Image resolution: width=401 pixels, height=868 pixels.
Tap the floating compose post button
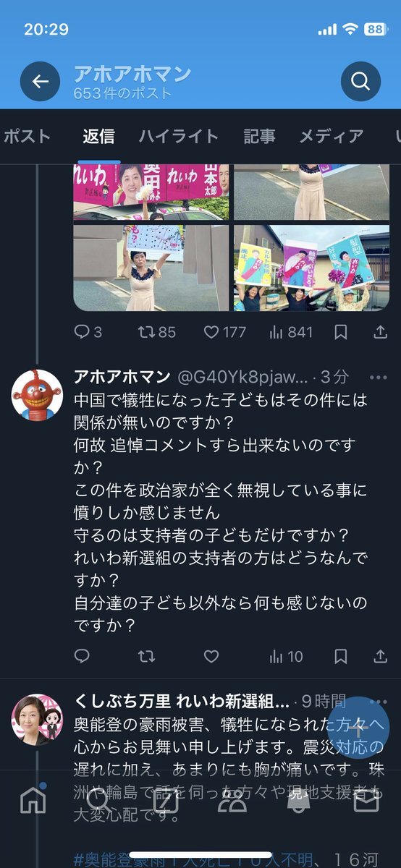tap(358, 728)
